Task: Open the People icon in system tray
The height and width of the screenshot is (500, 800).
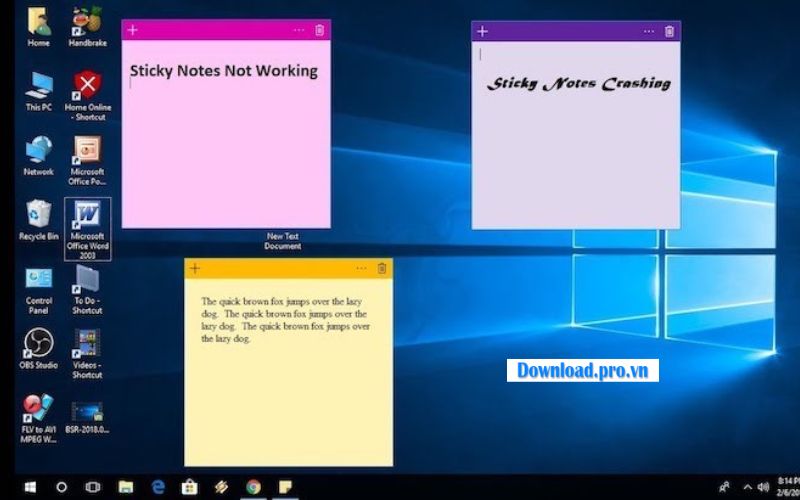Action: click(724, 487)
